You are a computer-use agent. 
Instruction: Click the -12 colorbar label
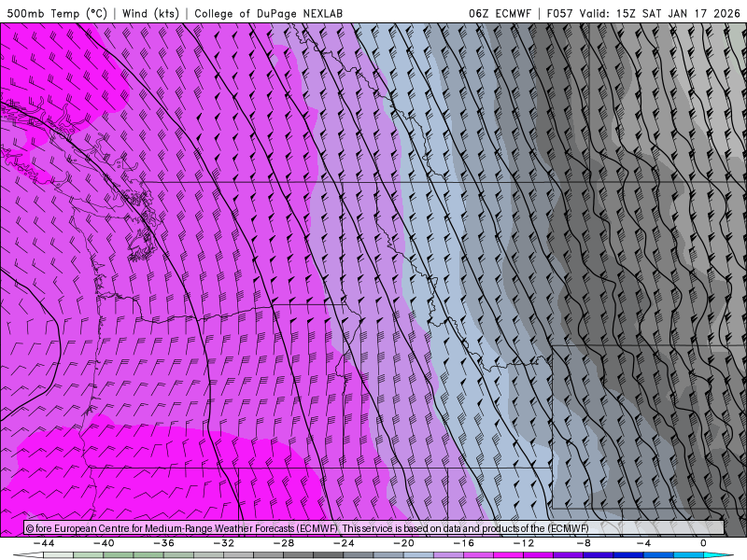pos(524,543)
